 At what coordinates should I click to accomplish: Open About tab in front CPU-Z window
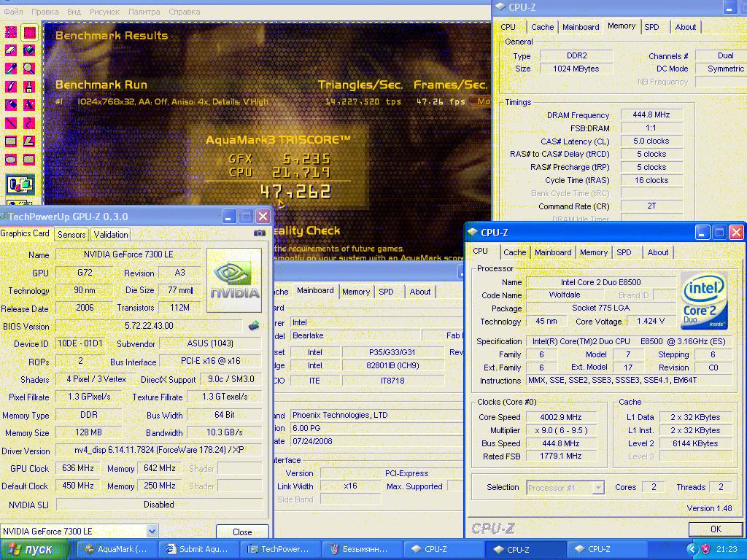tap(657, 252)
